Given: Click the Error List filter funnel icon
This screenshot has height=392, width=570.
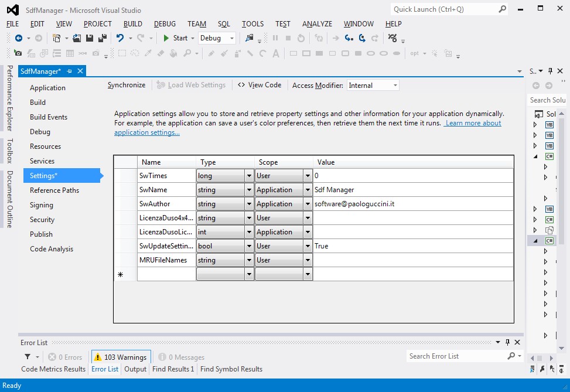Looking at the screenshot, I should pyautogui.click(x=28, y=356).
